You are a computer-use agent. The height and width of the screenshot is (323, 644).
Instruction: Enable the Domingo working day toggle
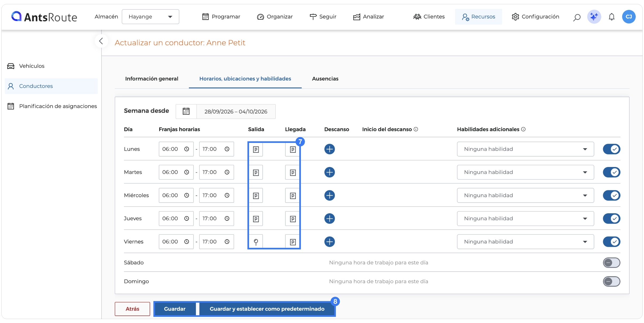click(611, 281)
